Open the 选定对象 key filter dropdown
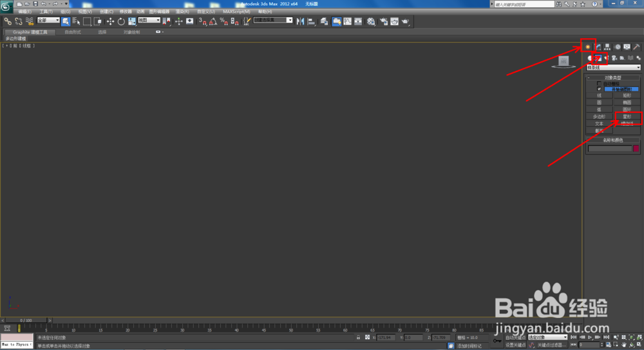The width and height of the screenshot is (644, 350). click(x=547, y=337)
